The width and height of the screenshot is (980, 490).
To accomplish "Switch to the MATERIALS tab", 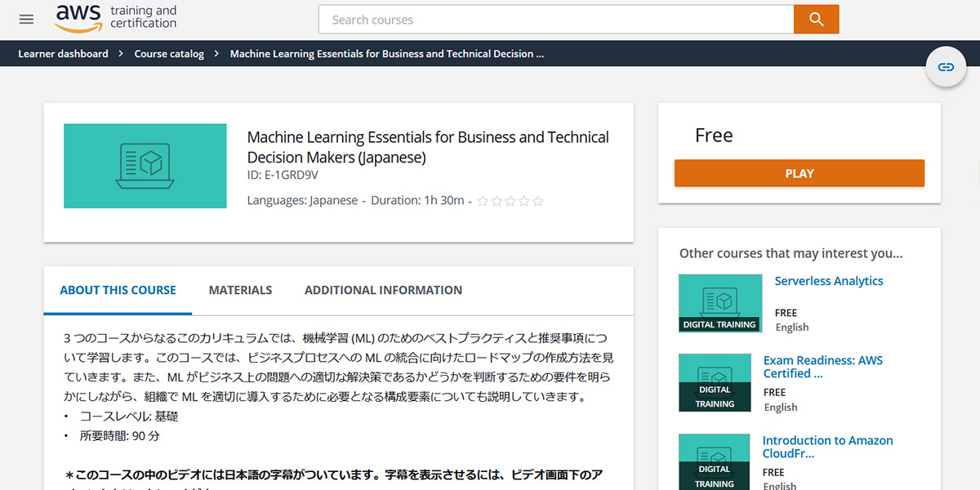I will 240,290.
